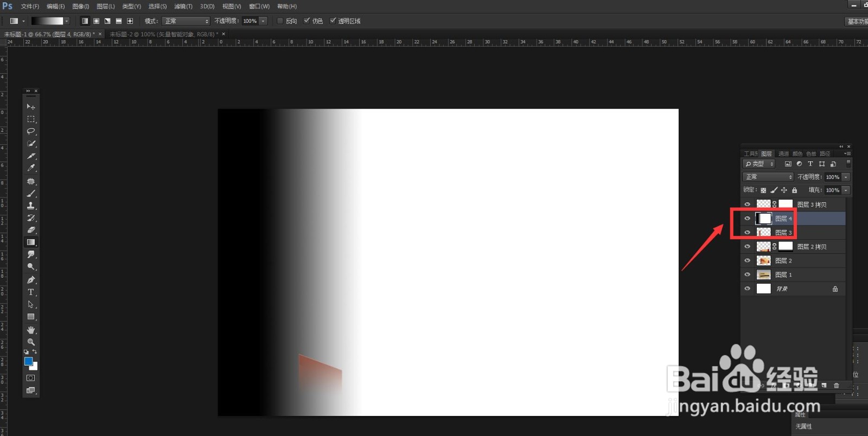
Task: Choose linear gradient style
Action: [x=85, y=21]
